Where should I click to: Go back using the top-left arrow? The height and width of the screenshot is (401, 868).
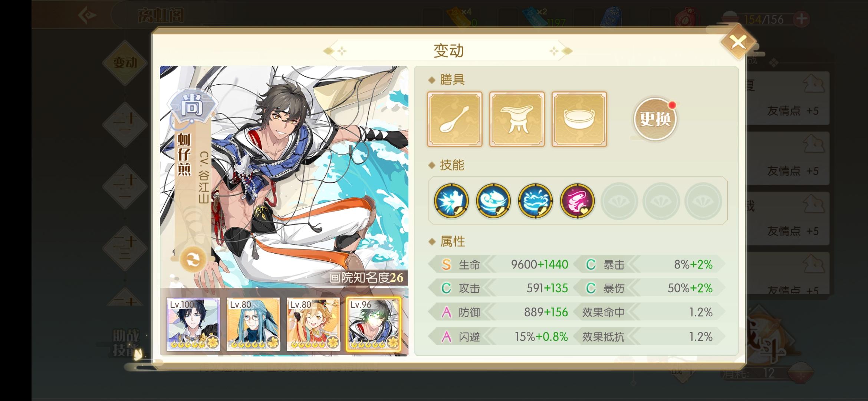(x=88, y=15)
